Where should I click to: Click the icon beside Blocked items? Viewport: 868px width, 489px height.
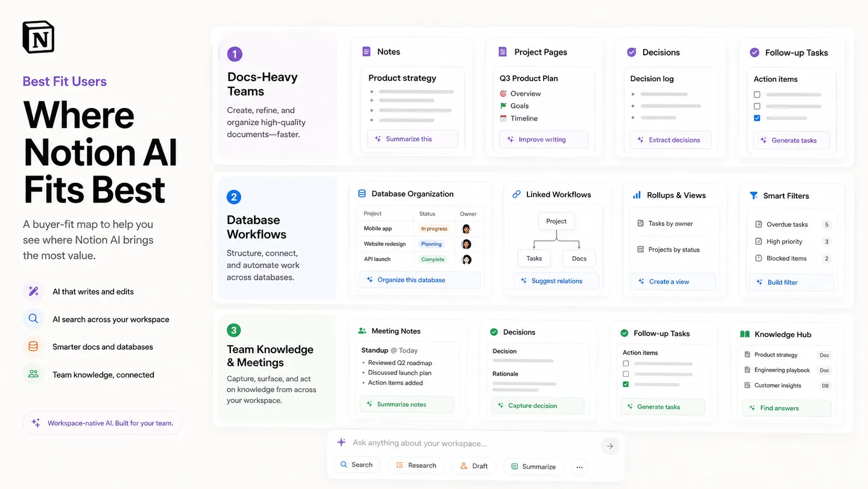(758, 258)
